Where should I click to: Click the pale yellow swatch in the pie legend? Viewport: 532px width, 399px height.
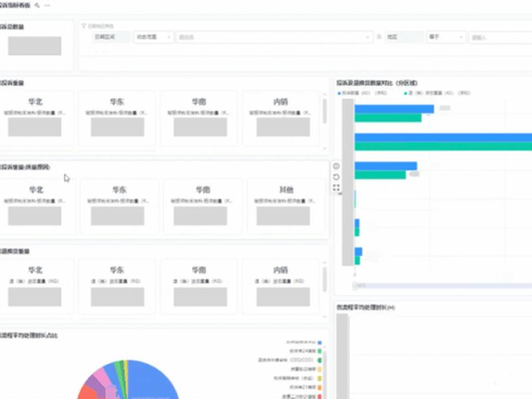point(320,369)
